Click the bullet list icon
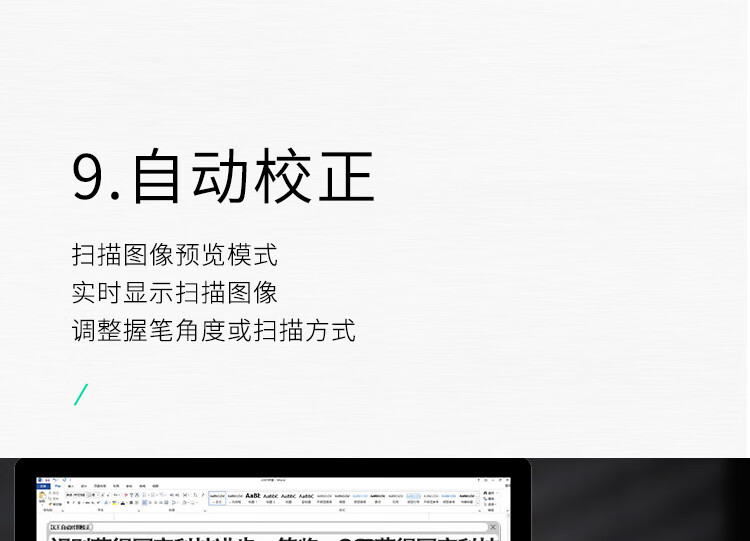 click(144, 495)
